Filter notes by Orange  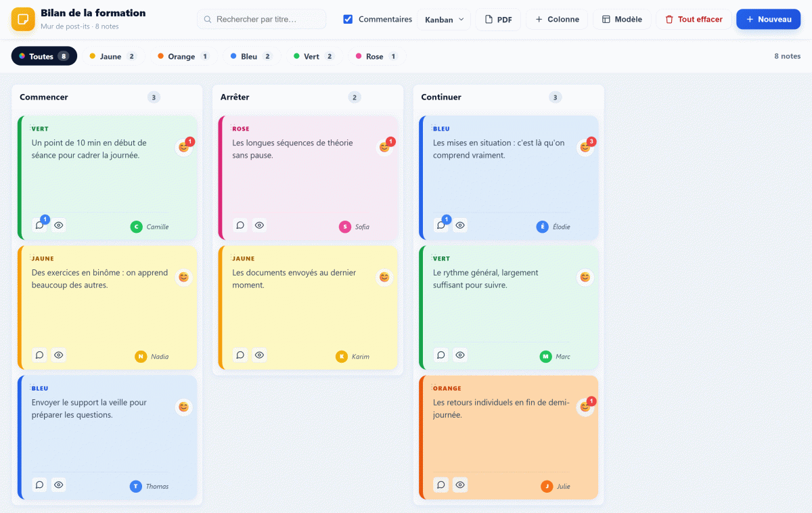(183, 56)
